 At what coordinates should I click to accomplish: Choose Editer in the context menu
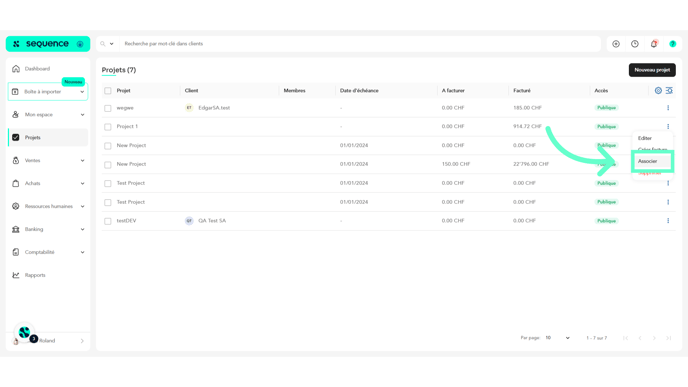(x=645, y=138)
